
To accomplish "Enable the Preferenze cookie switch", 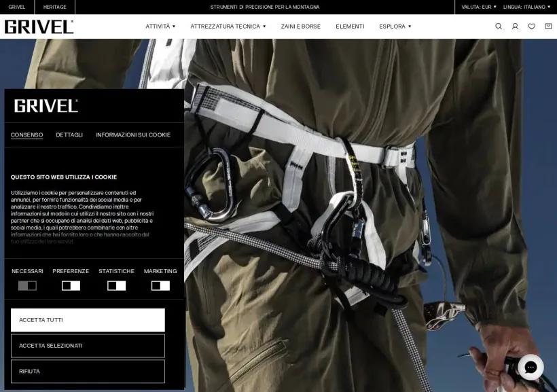I will 71,286.
